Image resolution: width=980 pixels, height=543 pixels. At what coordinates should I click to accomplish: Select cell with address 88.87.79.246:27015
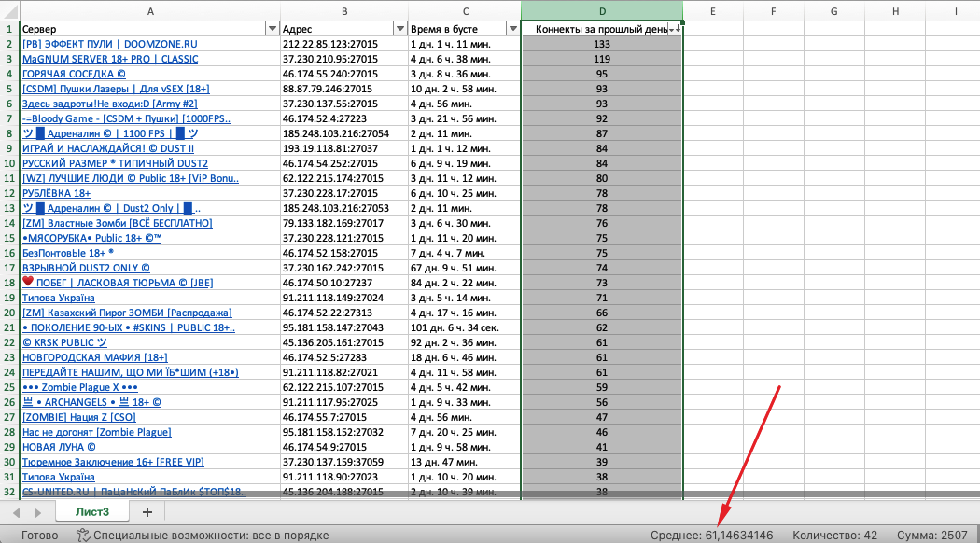(344, 89)
